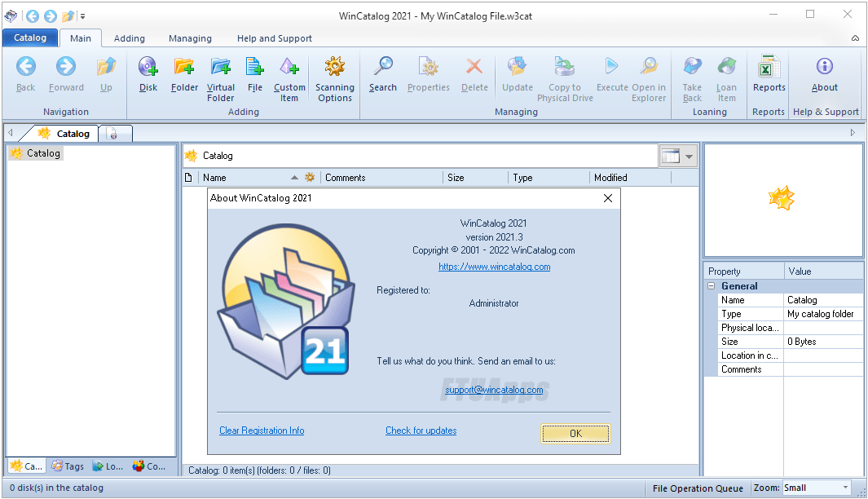Click the Forward navigation icon
The height and width of the screenshot is (499, 868).
coord(66,67)
